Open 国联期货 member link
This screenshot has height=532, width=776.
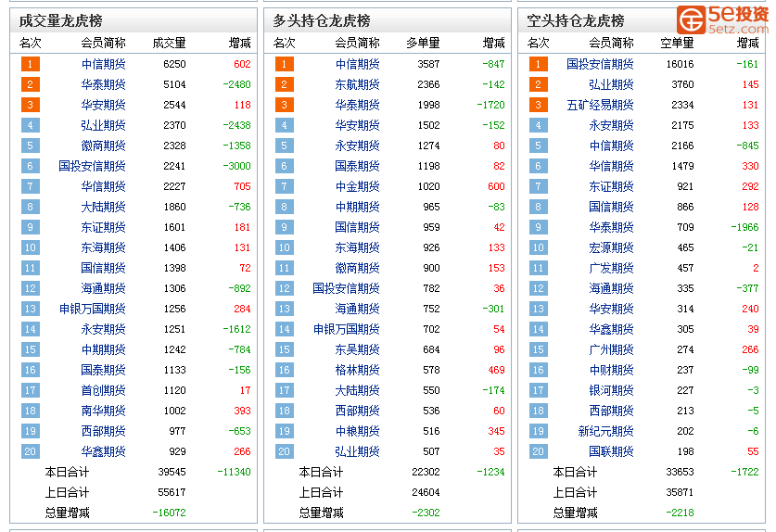coord(611,451)
